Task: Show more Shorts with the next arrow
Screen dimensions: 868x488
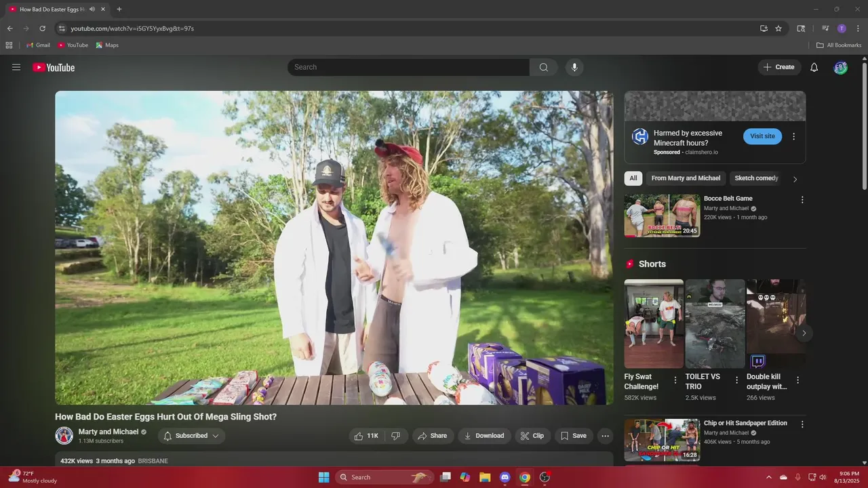Action: [804, 333]
